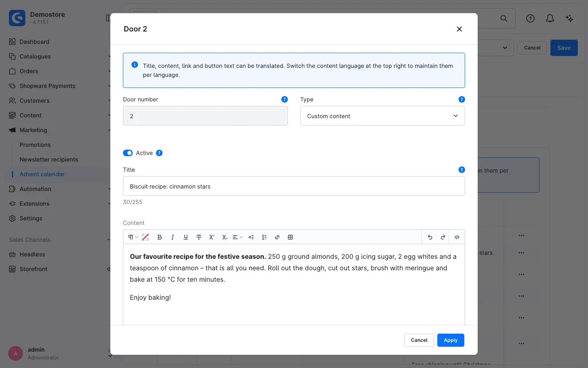Show help tooltip for Type field

coord(462,99)
